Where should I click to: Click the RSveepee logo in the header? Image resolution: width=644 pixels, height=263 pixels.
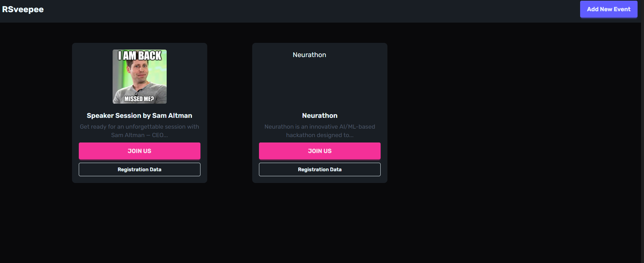point(23,9)
